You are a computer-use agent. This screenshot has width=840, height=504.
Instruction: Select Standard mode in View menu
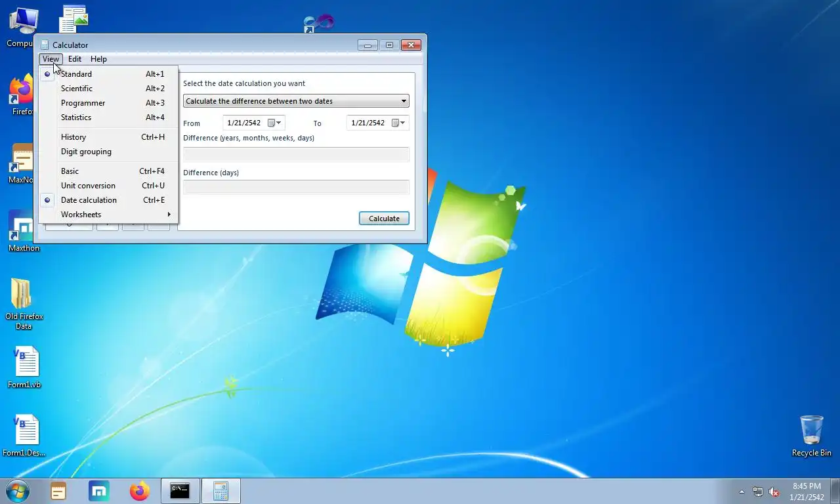pyautogui.click(x=108, y=74)
